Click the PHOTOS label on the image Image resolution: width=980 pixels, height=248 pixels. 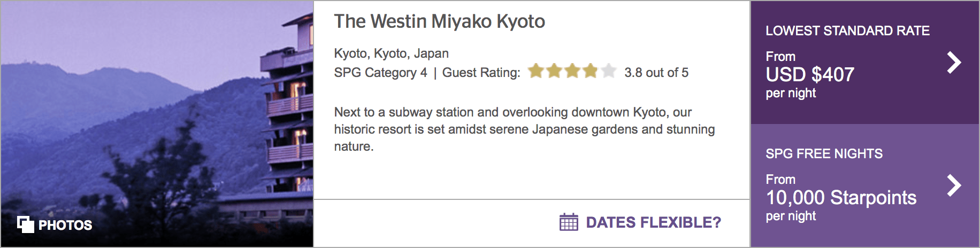tap(65, 225)
